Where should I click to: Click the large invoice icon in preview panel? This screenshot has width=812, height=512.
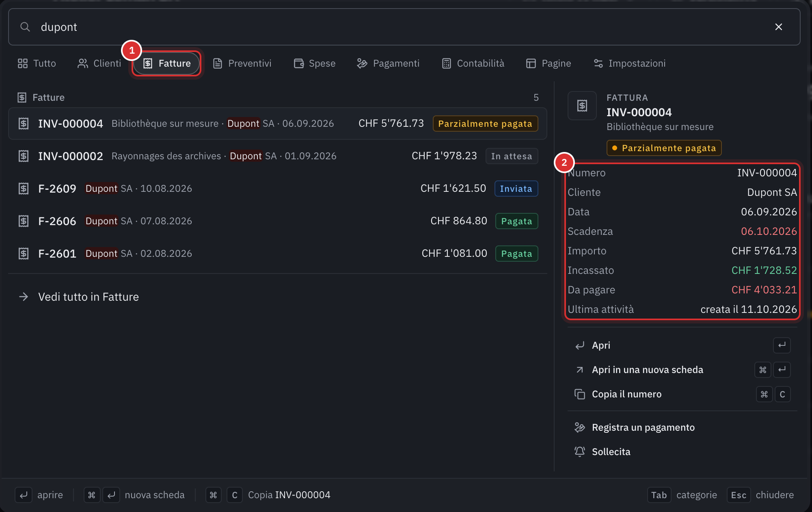582,106
